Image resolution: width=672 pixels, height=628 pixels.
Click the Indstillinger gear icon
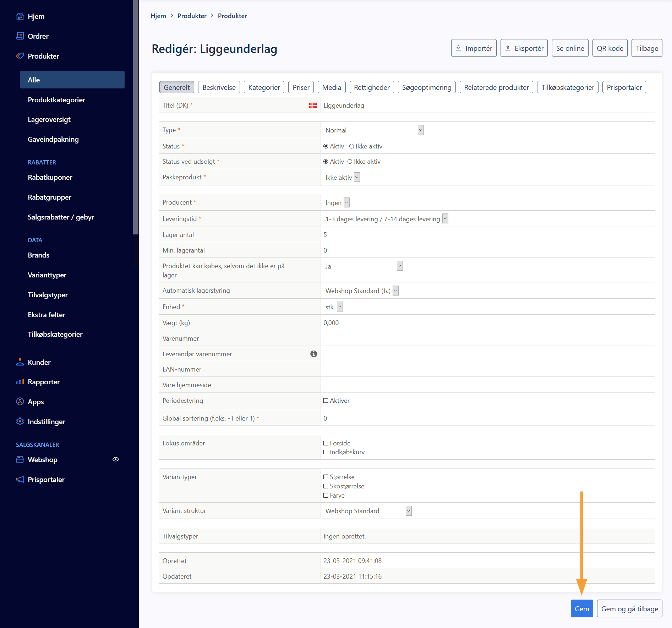[20, 422]
